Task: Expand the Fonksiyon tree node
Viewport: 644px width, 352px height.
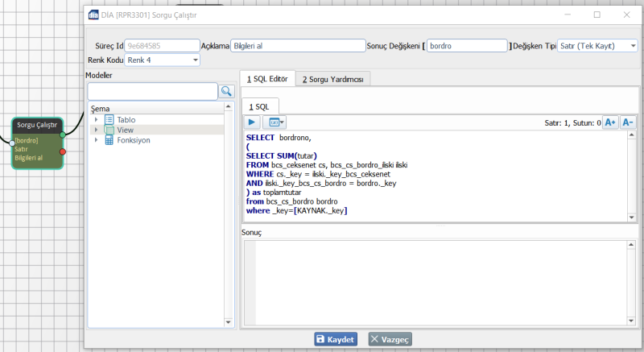Action: [96, 140]
